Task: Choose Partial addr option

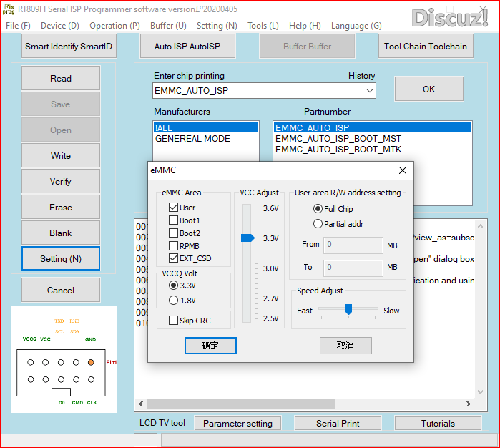Action: (x=318, y=224)
